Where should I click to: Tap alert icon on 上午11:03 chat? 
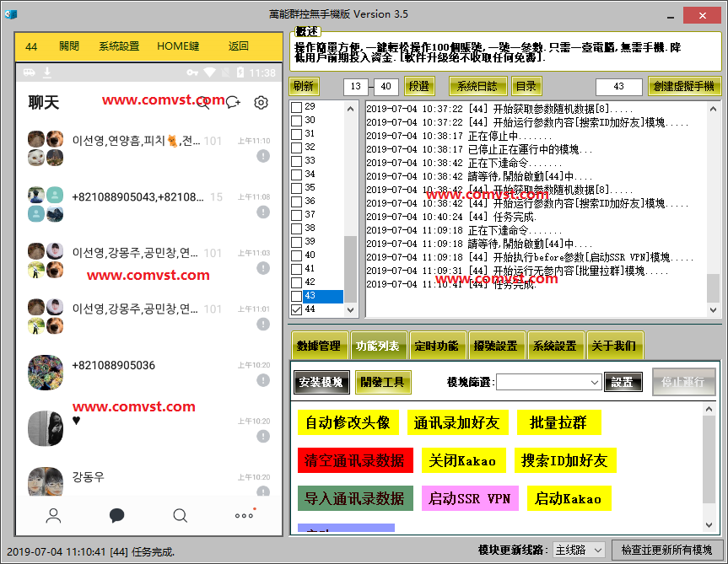click(263, 269)
